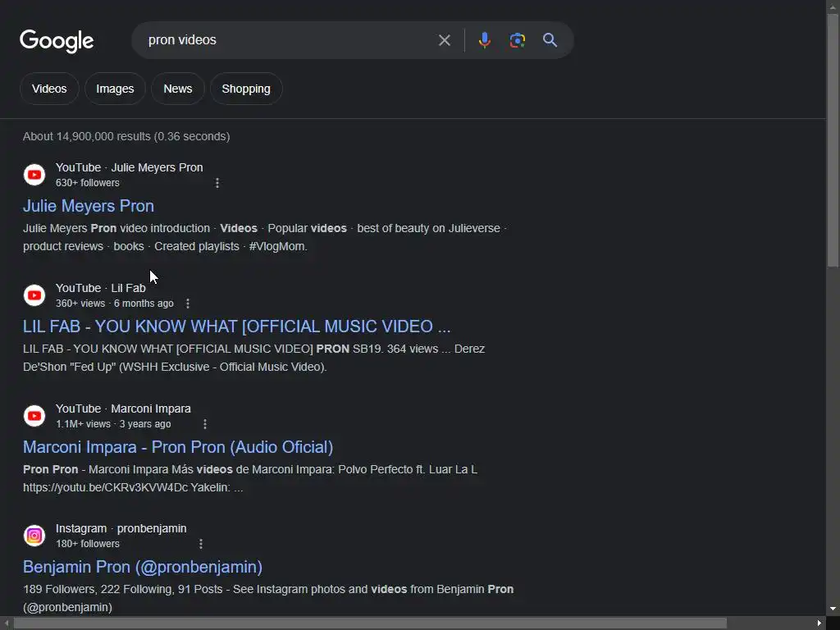Switch to the Videos filter tab
Viewport: 840px width, 630px height.
pos(49,89)
